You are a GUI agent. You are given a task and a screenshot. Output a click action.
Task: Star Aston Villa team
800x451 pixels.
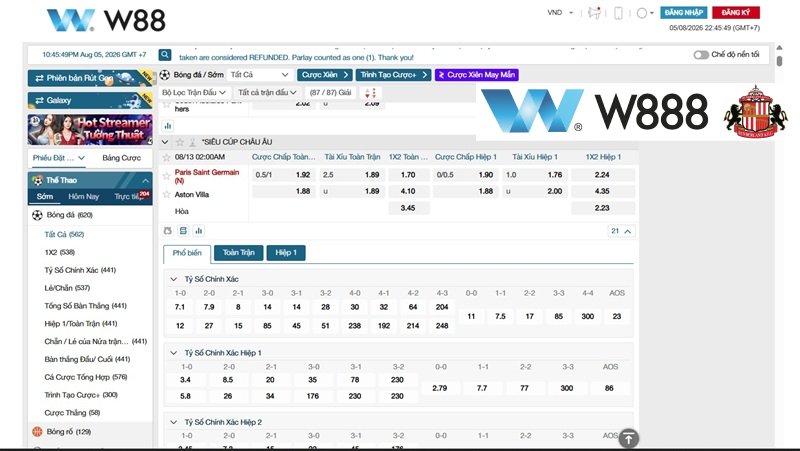coord(166,194)
